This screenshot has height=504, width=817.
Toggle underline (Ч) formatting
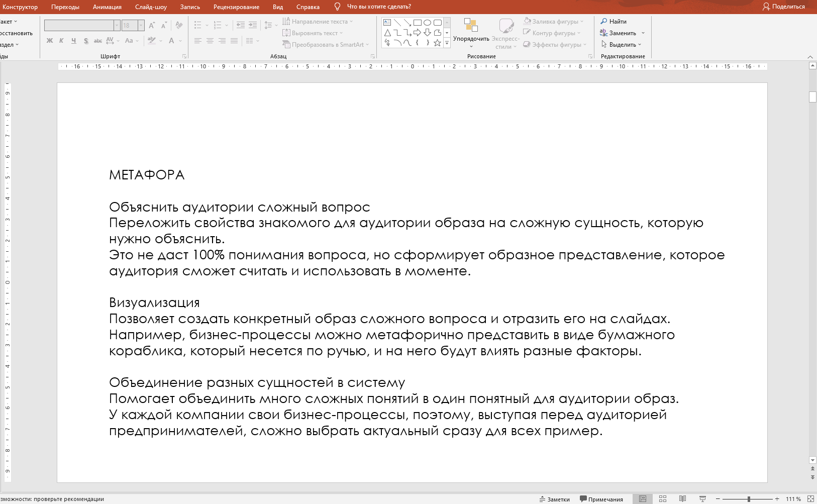click(74, 41)
